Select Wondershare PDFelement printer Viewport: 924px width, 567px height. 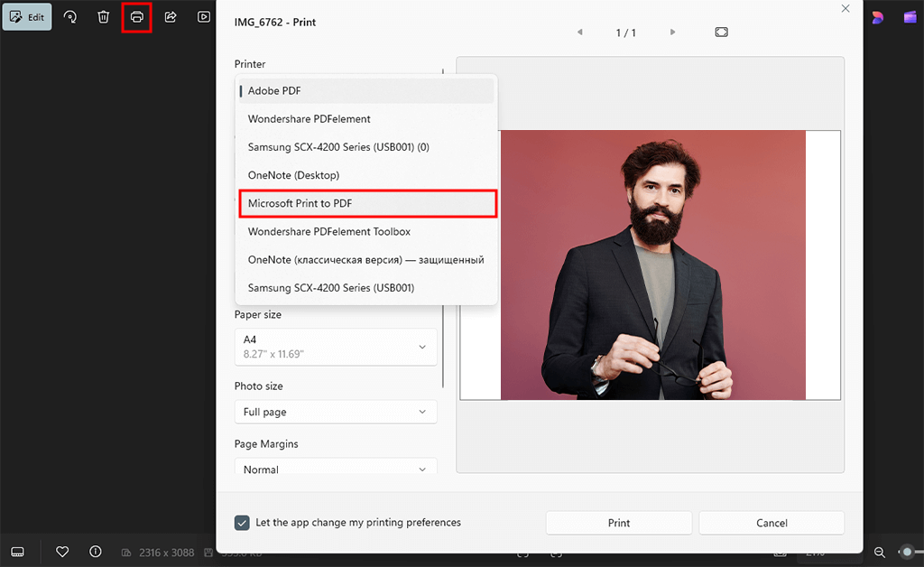(x=366, y=119)
